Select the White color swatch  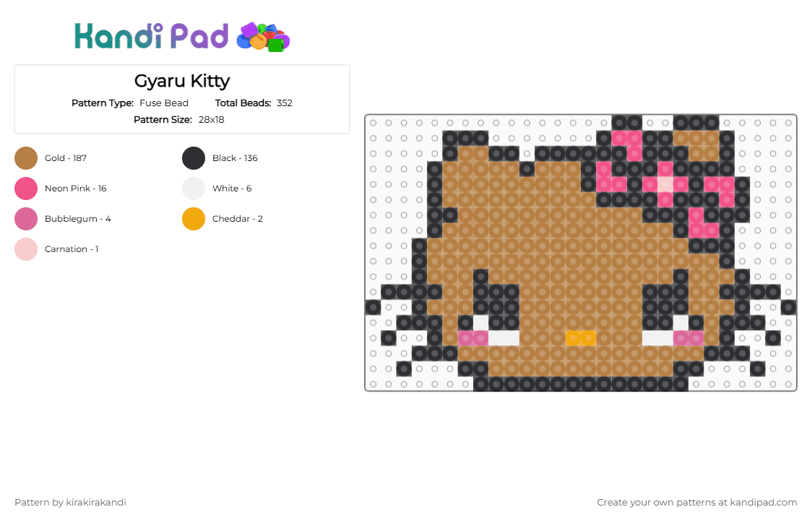pyautogui.click(x=194, y=188)
